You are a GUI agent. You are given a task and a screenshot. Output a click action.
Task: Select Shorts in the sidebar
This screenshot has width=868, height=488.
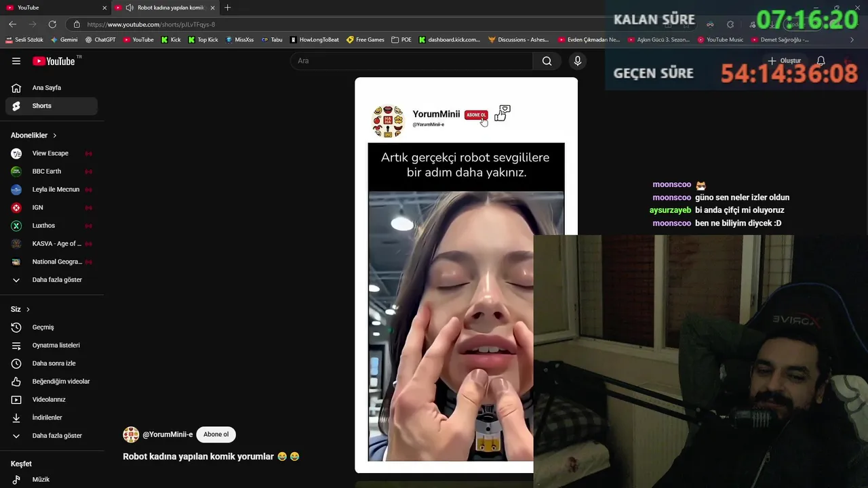pyautogui.click(x=52, y=106)
